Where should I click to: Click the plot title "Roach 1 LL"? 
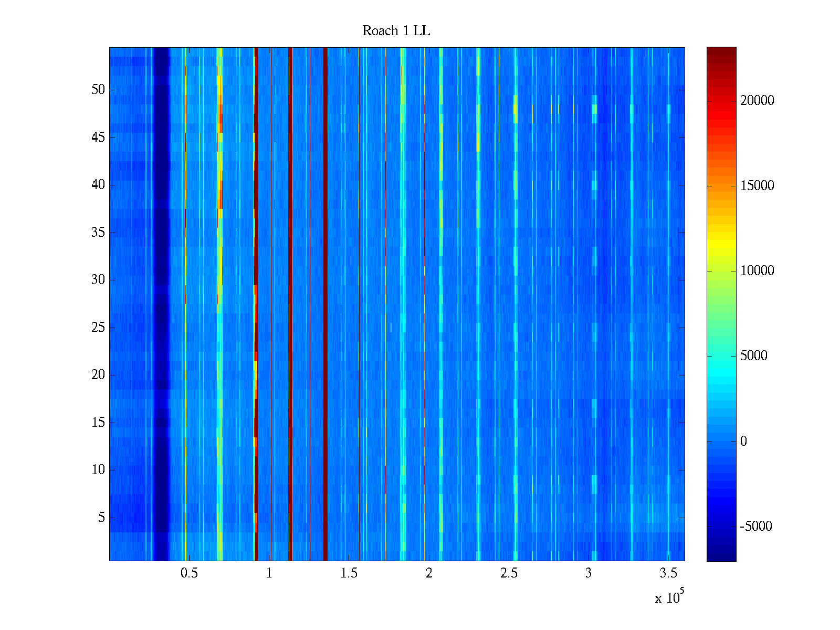pyautogui.click(x=396, y=31)
